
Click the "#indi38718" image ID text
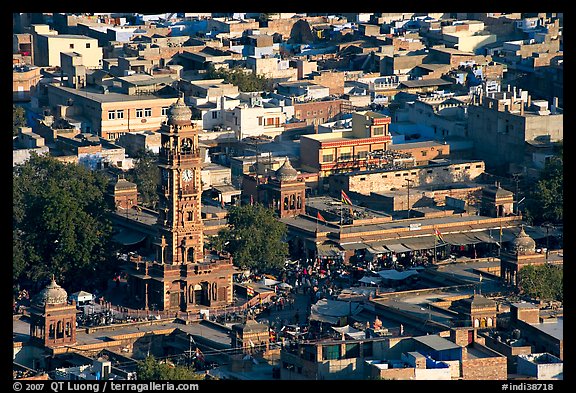point(527,387)
